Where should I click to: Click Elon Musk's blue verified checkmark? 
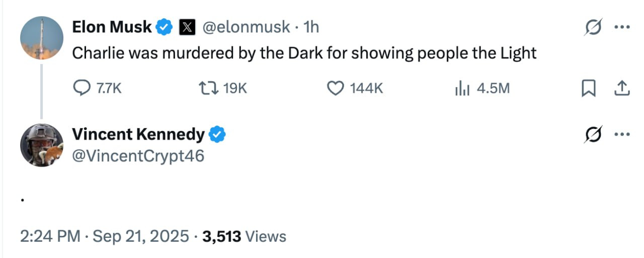(x=165, y=27)
